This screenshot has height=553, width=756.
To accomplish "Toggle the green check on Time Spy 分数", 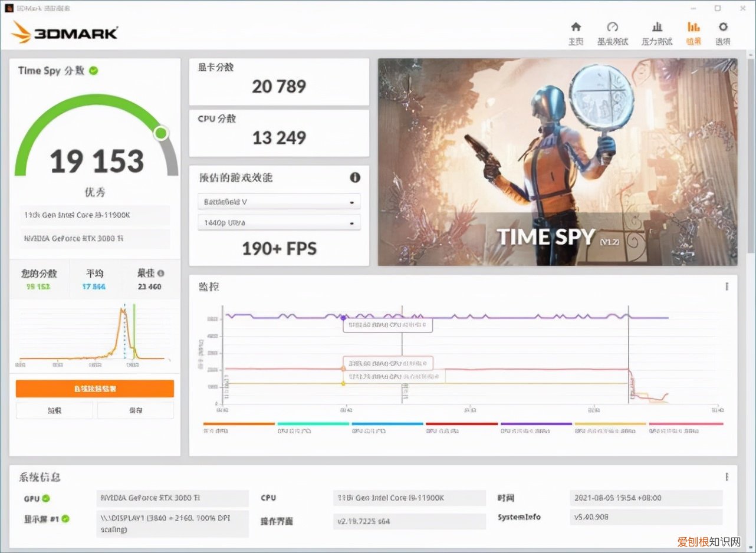I will pos(92,71).
